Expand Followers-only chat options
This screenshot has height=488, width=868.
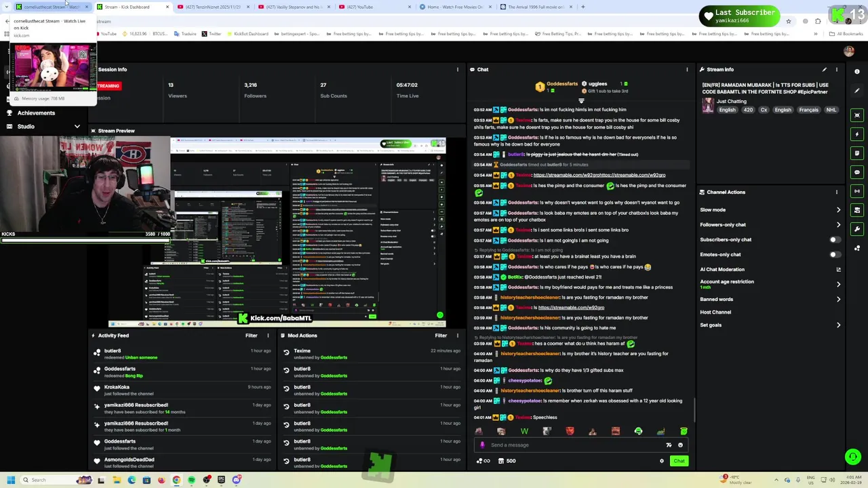tap(838, 225)
